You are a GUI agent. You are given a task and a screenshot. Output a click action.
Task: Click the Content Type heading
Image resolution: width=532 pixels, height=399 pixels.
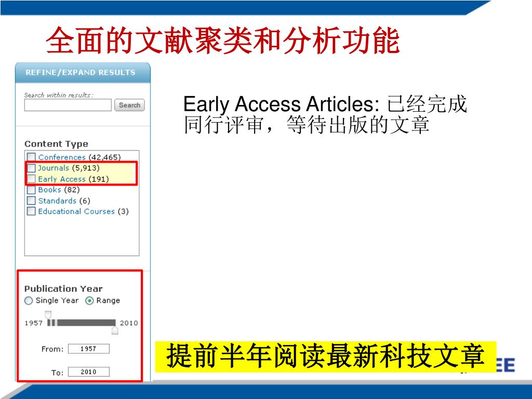pos(56,144)
